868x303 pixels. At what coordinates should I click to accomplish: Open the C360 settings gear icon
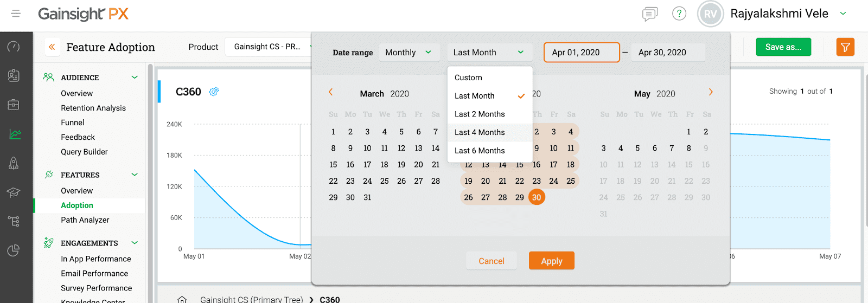click(214, 92)
